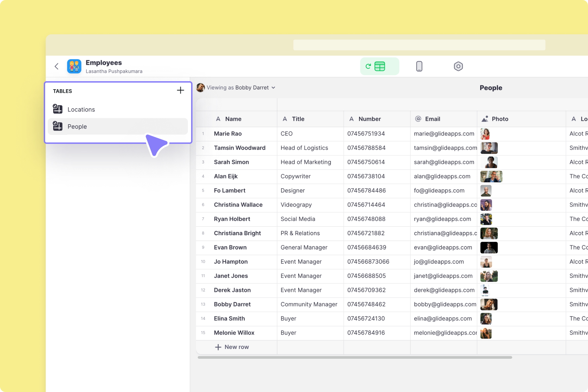Click the Photo column image icon
Image resolution: width=588 pixels, height=392 pixels.
485,119
